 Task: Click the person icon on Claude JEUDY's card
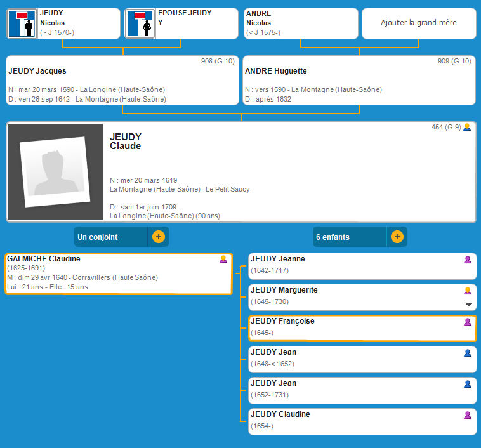pyautogui.click(x=467, y=128)
